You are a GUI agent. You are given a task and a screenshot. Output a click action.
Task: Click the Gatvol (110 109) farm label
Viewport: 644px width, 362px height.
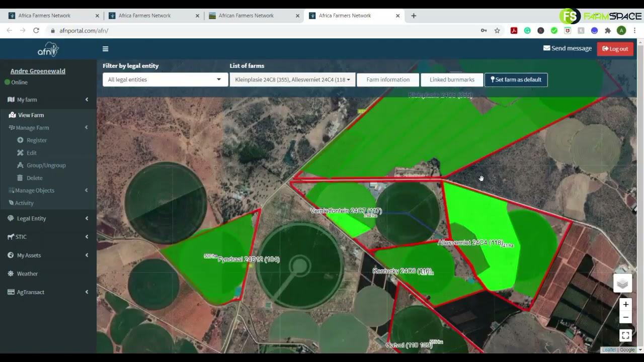pos(409,345)
